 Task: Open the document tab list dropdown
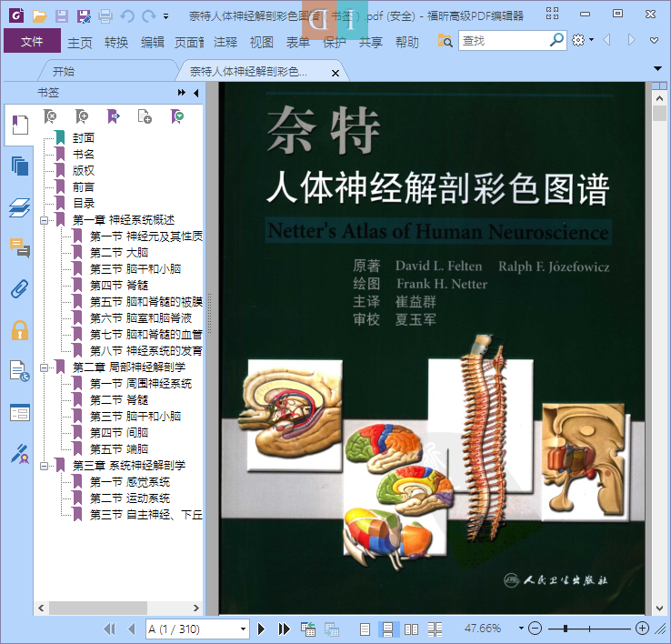(x=657, y=68)
